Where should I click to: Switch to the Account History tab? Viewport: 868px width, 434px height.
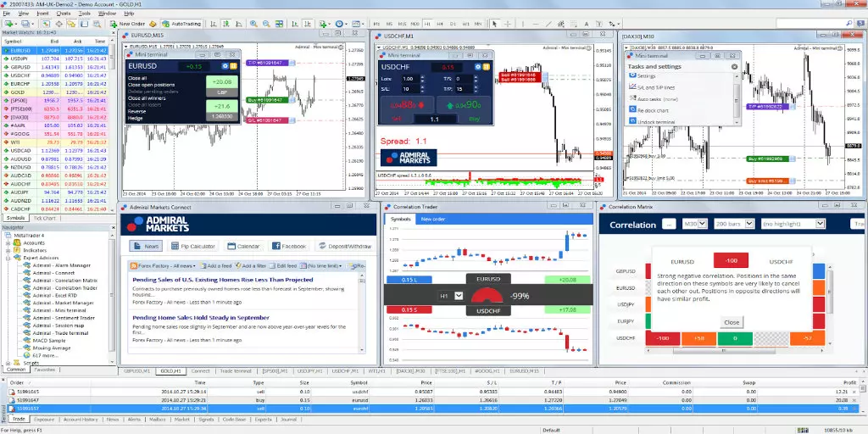click(81, 420)
